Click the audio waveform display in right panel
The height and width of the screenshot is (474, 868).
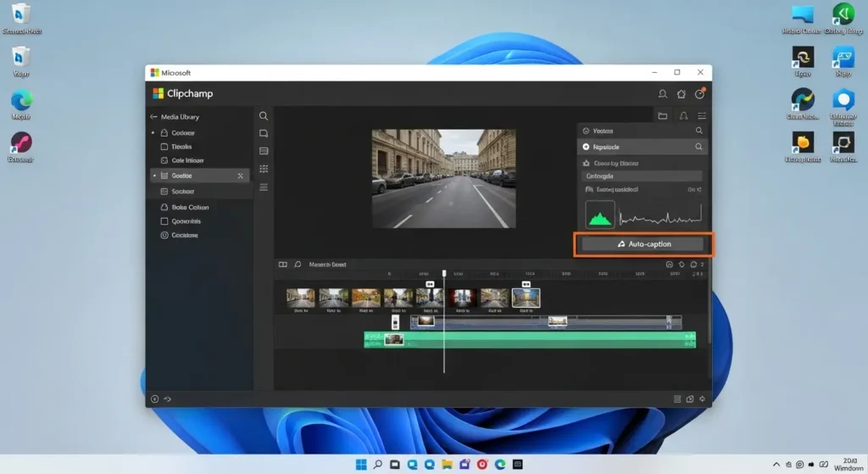[x=660, y=215]
